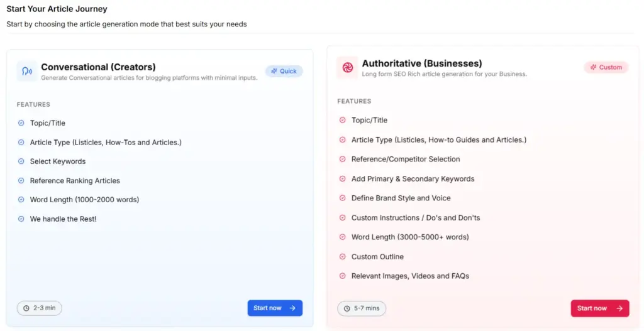644x331 pixels.
Task: Click check icon next to We handle the Rest!
Action: (x=21, y=219)
